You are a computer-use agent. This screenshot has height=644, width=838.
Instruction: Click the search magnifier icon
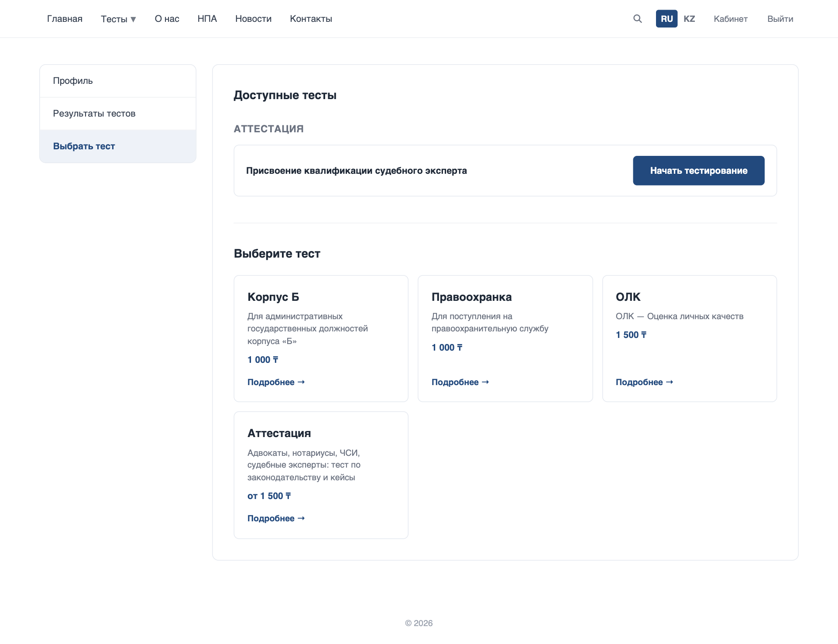[638, 19]
